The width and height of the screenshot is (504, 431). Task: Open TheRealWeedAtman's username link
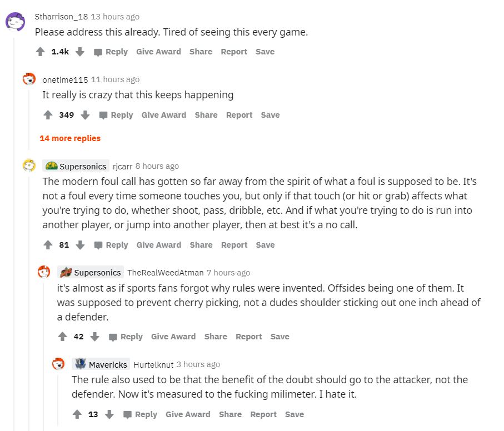(165, 273)
